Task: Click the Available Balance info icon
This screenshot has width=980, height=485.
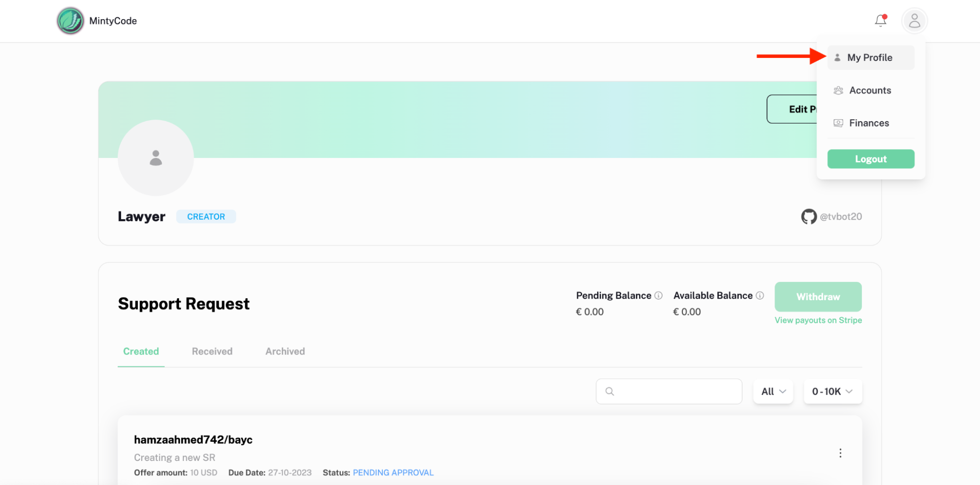Action: (760, 295)
